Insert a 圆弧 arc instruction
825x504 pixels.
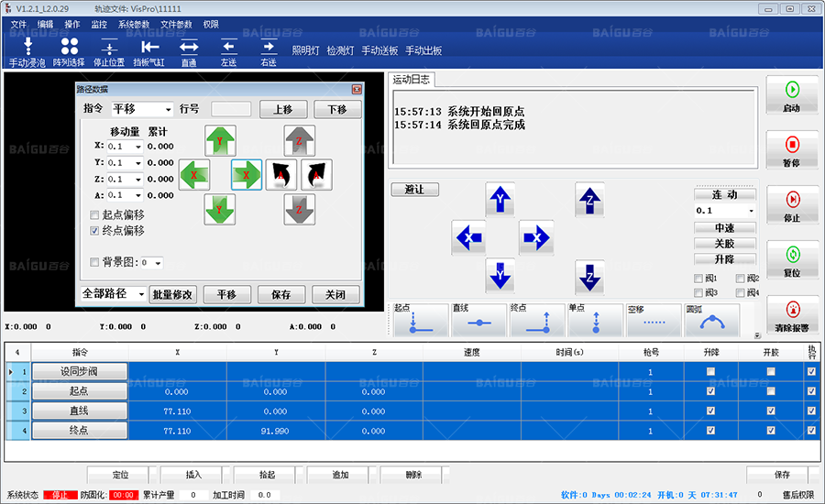(712, 320)
